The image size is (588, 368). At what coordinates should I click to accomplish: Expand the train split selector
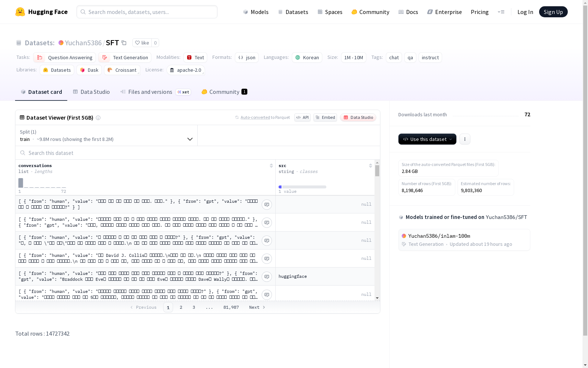(x=106, y=135)
